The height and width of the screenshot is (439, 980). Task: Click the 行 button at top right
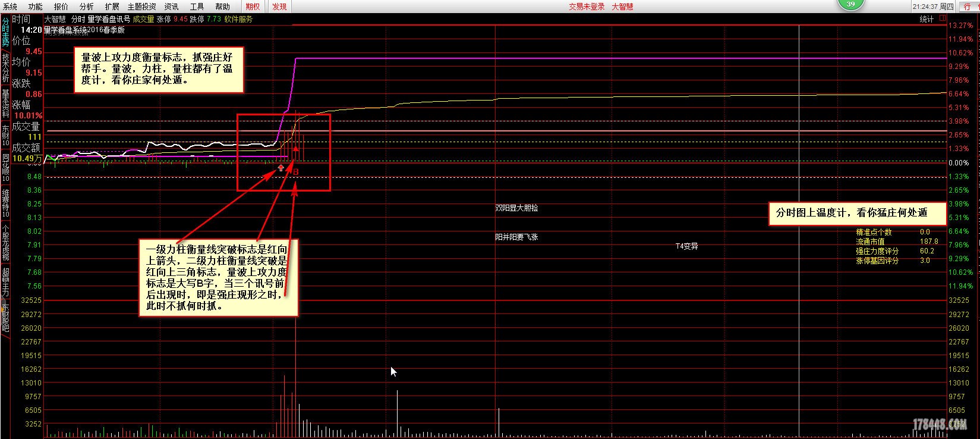click(968, 7)
